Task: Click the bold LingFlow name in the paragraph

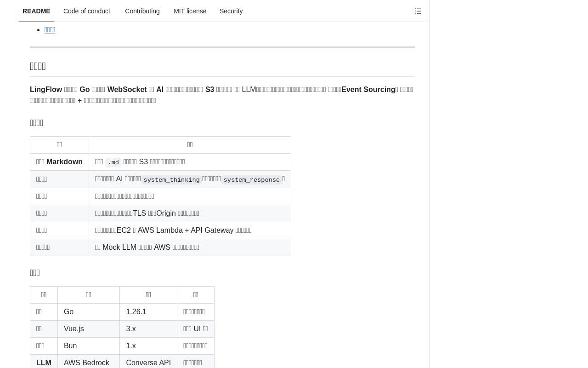Action: click(46, 90)
